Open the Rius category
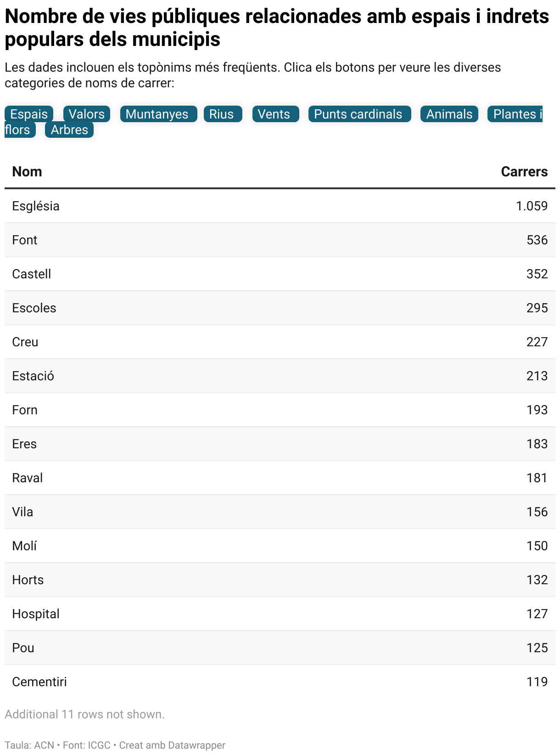 (223, 114)
